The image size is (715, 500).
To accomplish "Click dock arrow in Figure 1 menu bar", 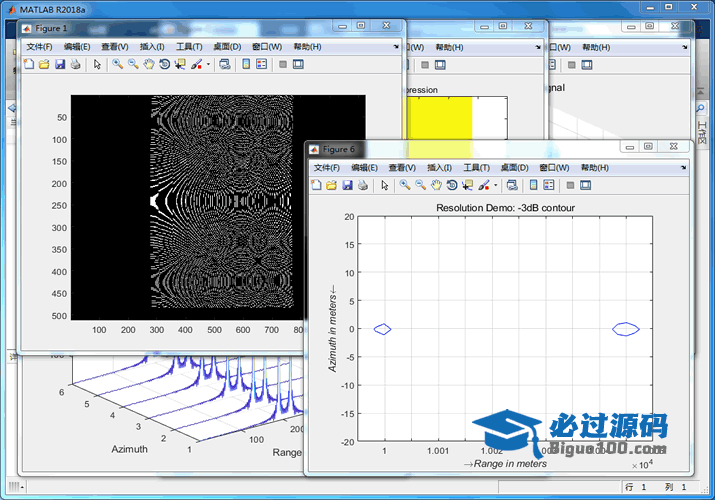I will point(396,46).
